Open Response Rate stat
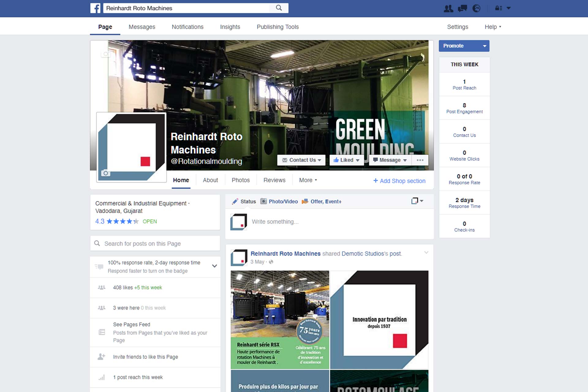 point(464,179)
